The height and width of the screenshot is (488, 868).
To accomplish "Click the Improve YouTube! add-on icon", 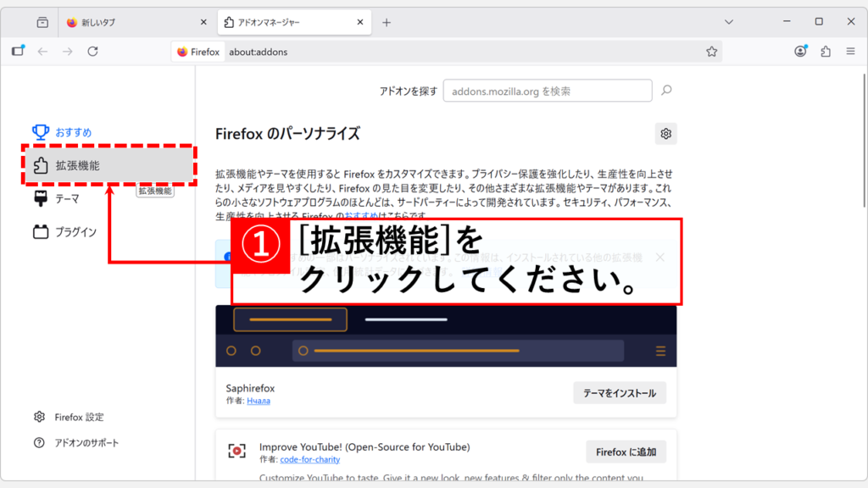I will pos(237,451).
